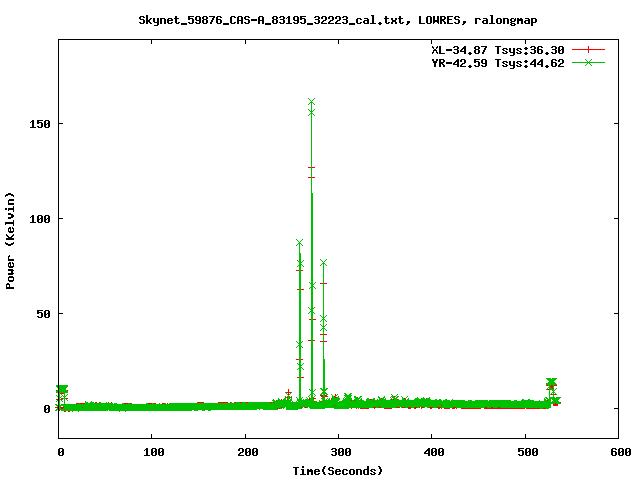The width and height of the screenshot is (640, 480).
Task: Click the green YR legend line sample
Action: pos(588,62)
